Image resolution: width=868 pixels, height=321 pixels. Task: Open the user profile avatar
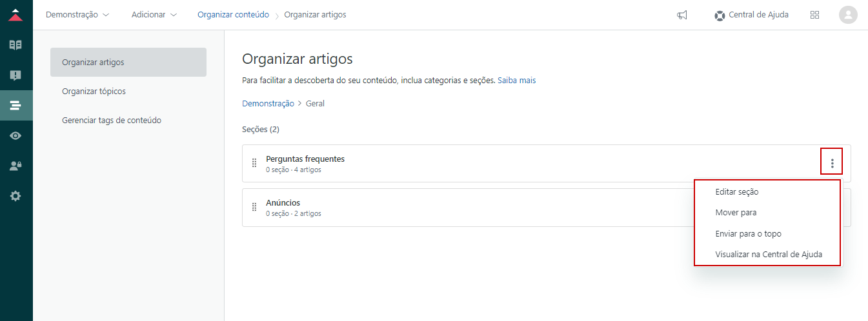point(848,15)
